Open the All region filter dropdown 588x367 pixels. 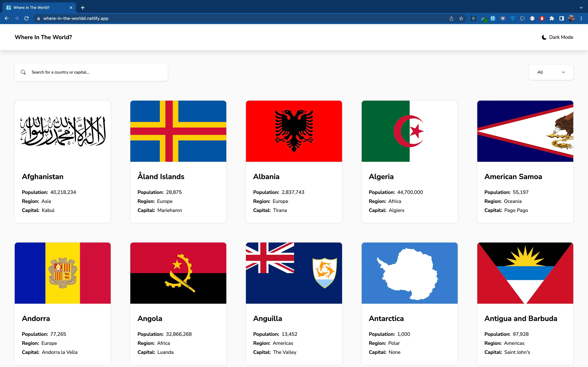[x=551, y=72]
